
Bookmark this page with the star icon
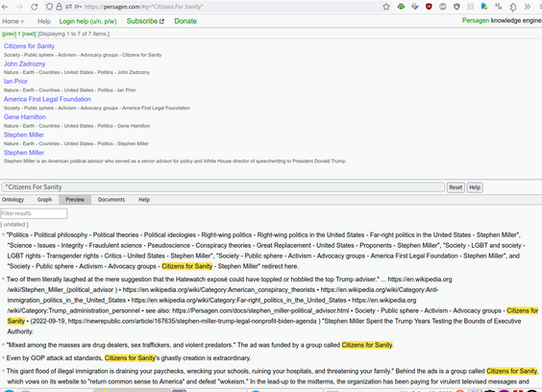click(386, 7)
